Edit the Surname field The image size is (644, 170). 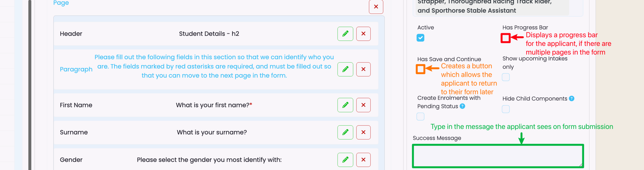[x=345, y=132]
